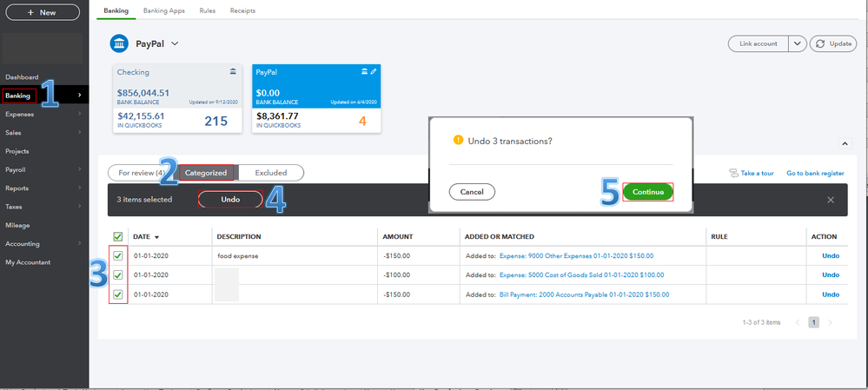Uncheck the Bill Payment row checkbox
The height and width of the screenshot is (390, 868).
[x=118, y=294]
